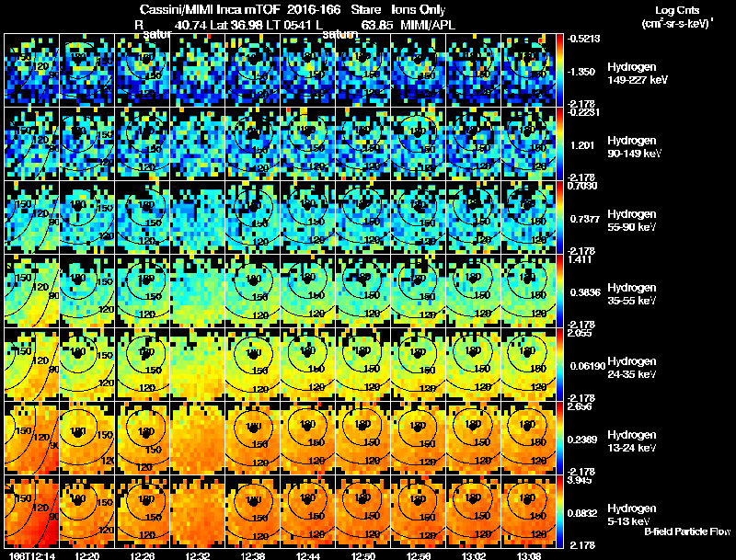Select the Hydrogen 35-55 keV label

click(631, 294)
